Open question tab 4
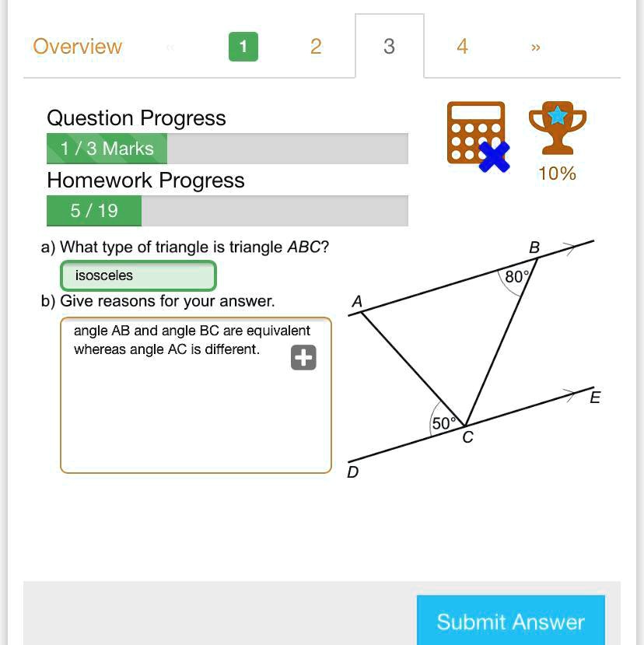Screen dimensions: 644x645 click(462, 47)
